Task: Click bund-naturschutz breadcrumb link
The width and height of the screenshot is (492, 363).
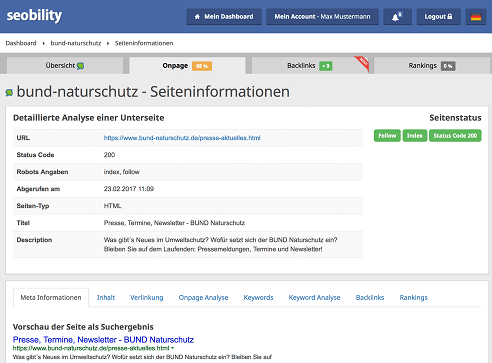Action: click(x=76, y=43)
